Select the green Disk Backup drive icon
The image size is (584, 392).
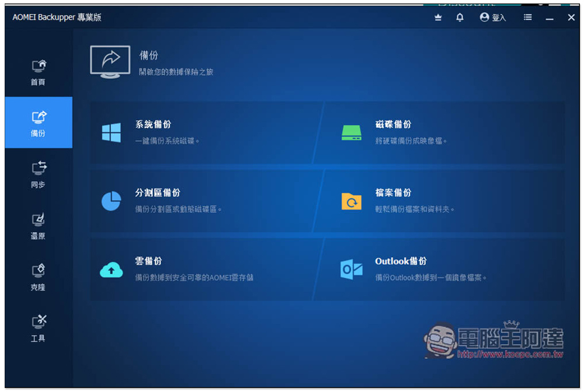tap(351, 132)
